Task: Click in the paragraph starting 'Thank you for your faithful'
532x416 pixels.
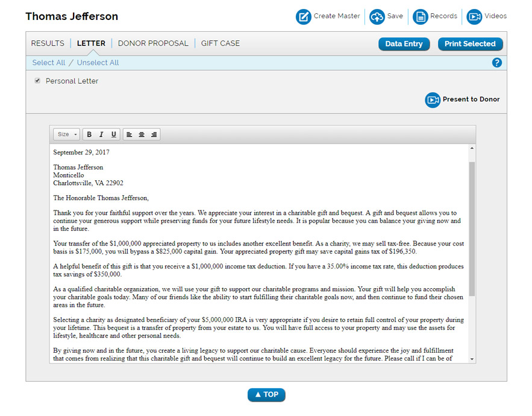Action: coord(257,221)
